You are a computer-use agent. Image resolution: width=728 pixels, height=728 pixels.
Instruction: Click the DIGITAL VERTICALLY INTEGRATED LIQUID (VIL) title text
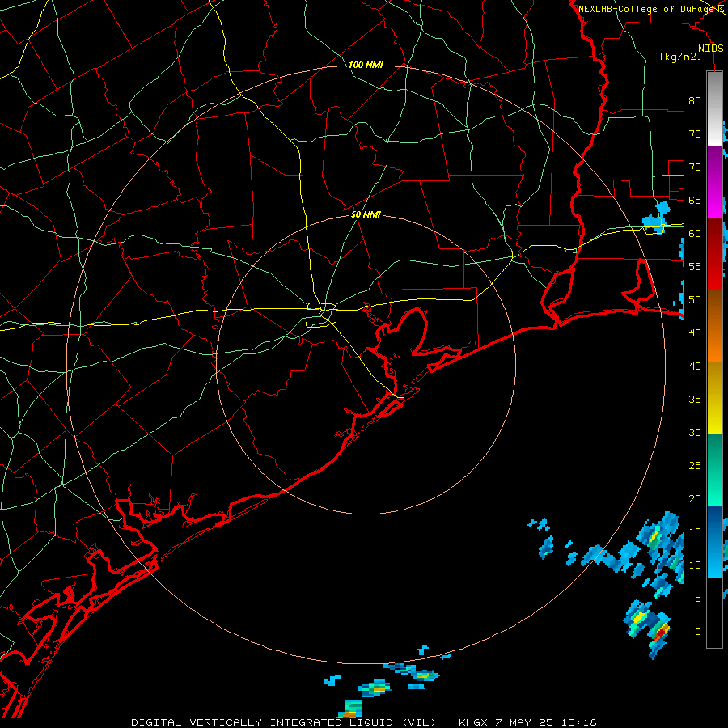284,722
